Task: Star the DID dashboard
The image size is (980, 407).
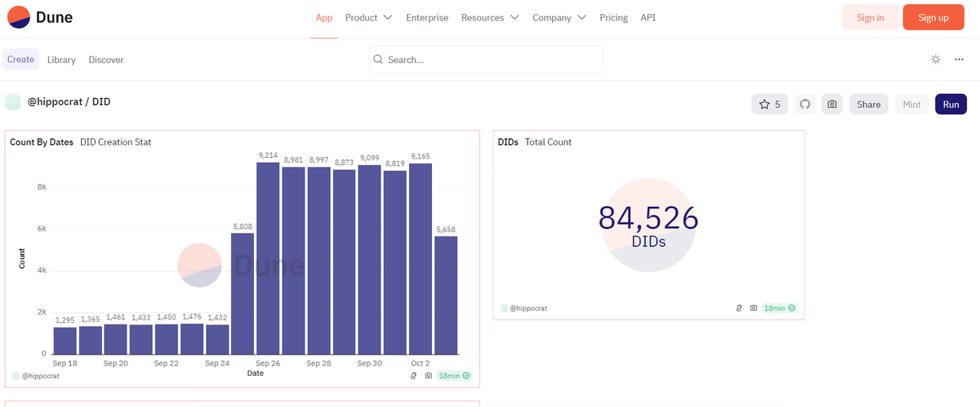Action: coord(770,105)
